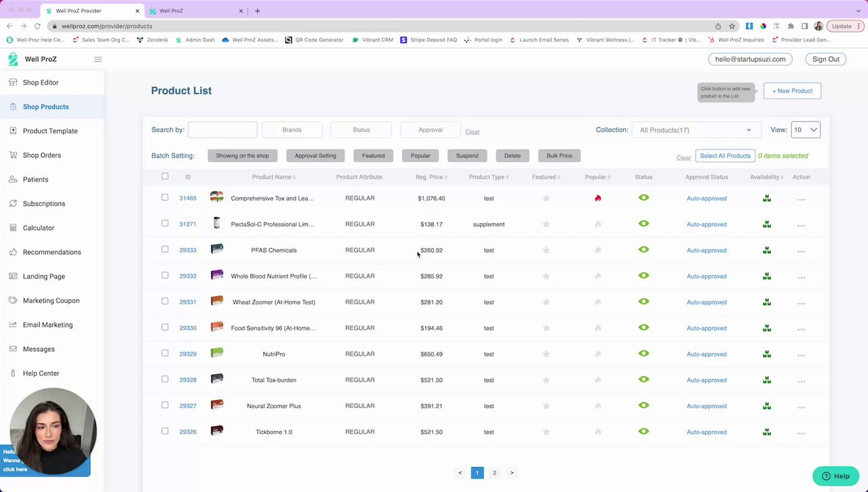Viewport: 868px width, 492px height.
Task: Toggle the sidebar hamburger menu icon
Action: [98, 59]
